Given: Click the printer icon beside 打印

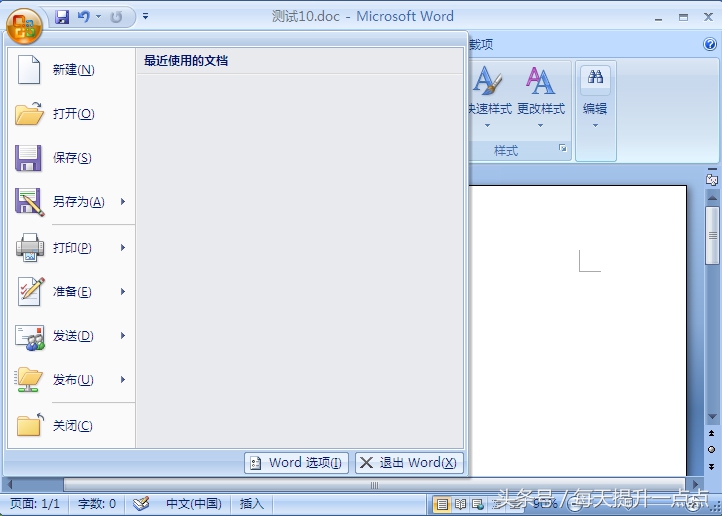Looking at the screenshot, I should tap(30, 248).
